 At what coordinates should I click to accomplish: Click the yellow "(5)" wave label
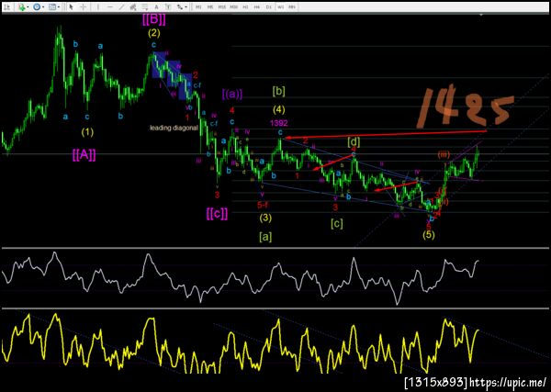[428, 235]
